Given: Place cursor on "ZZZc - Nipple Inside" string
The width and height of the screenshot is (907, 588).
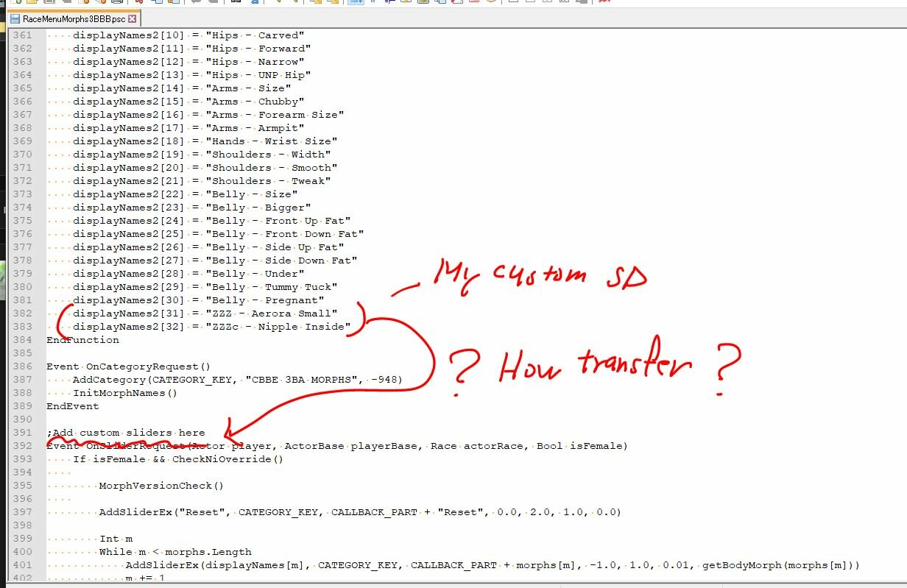Looking at the screenshot, I should click(x=278, y=327).
